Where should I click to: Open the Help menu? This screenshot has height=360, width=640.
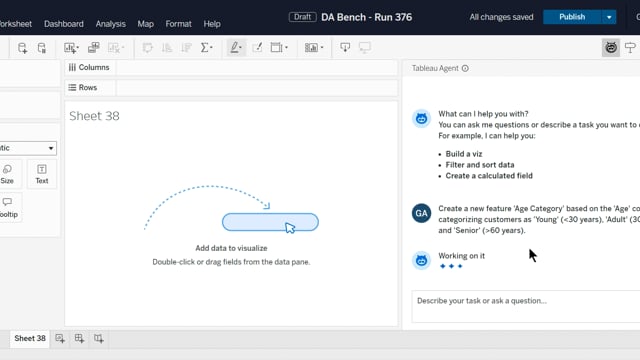click(x=212, y=24)
